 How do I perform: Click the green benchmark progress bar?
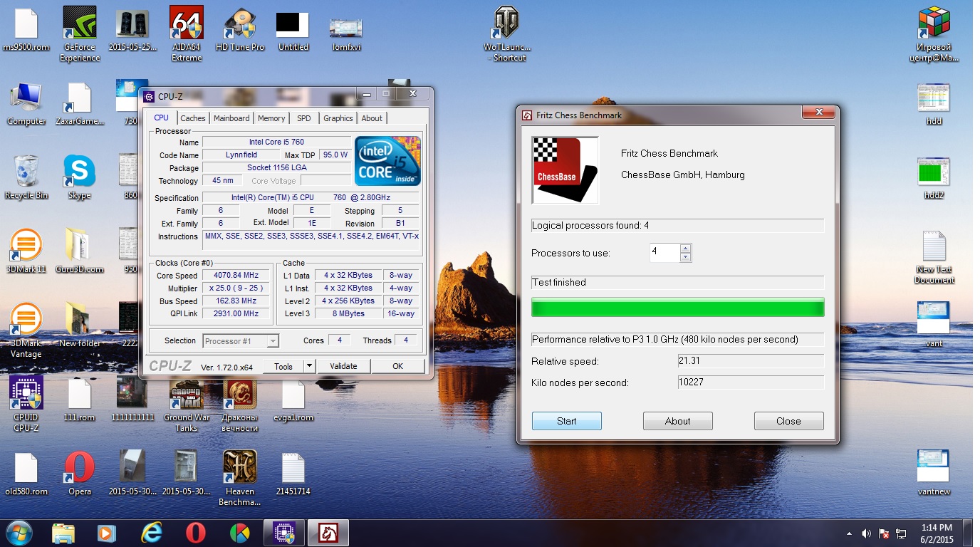pos(678,307)
